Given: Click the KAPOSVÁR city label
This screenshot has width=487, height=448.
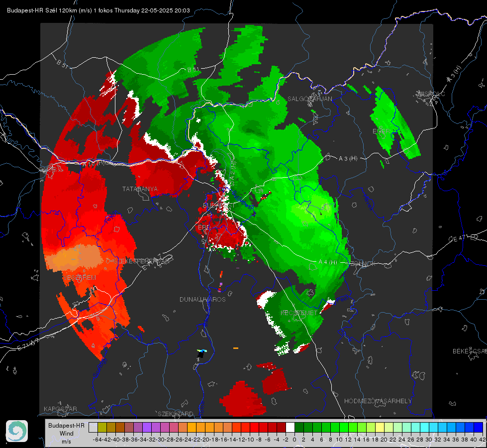Looking at the screenshot, I should click(x=60, y=409).
